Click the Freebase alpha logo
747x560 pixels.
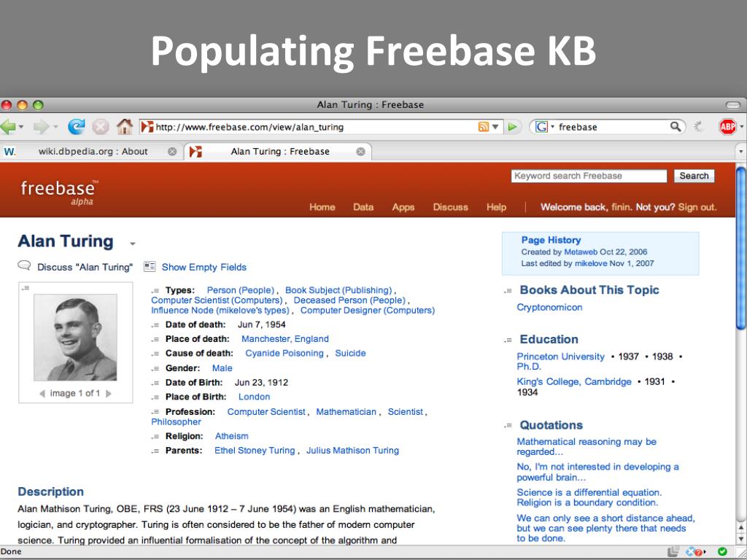click(x=59, y=192)
